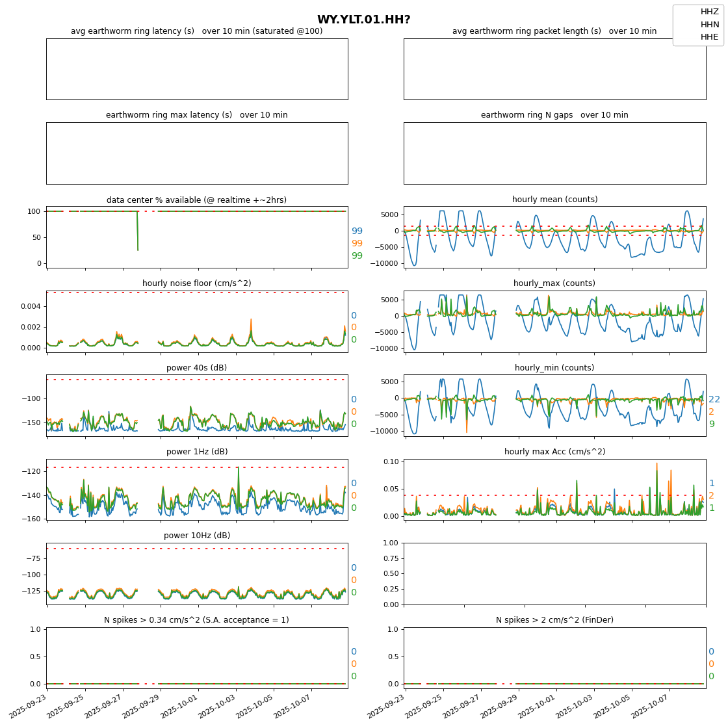
Task: Click the 'data center % available' subplot title
Action: click(196, 200)
